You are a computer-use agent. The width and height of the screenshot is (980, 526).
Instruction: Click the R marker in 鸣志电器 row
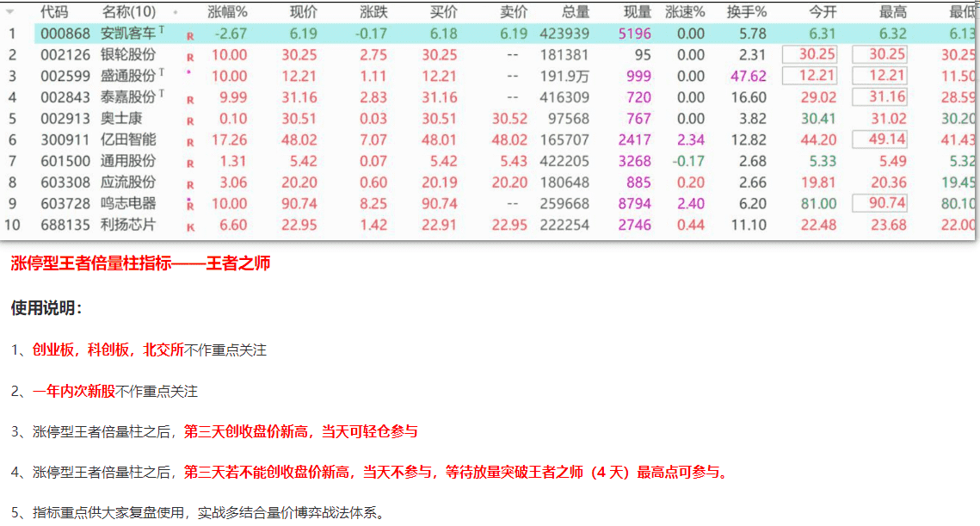point(190,205)
